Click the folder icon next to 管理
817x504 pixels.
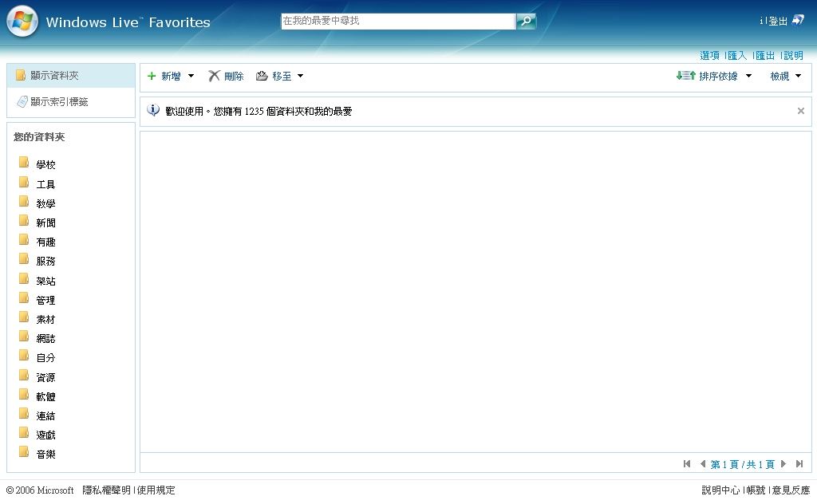(x=24, y=298)
